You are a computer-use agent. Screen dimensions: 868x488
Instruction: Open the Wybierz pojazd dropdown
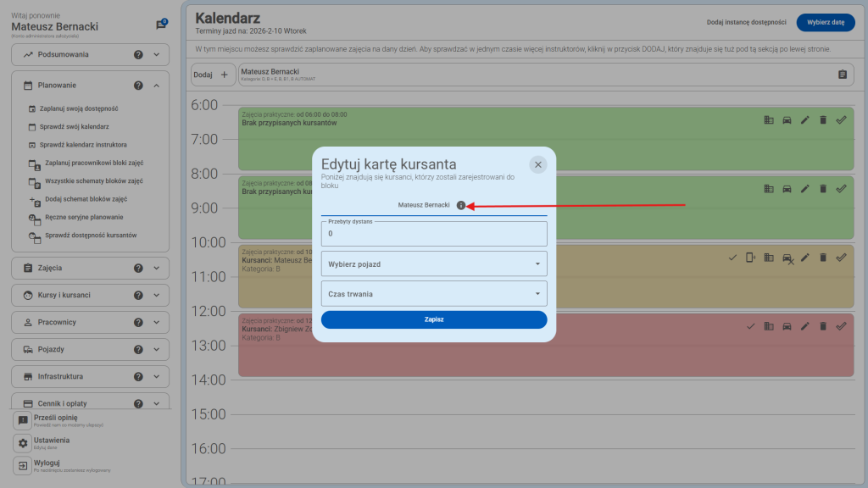tap(433, 263)
